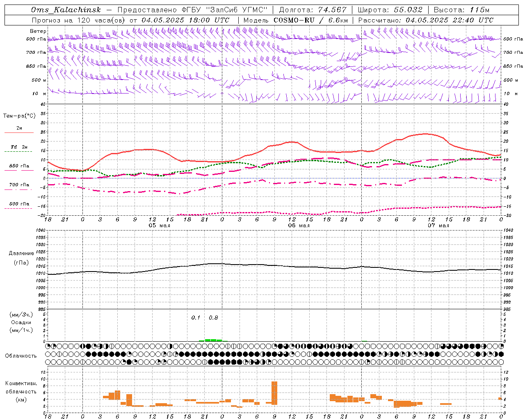Click the 05 мая date label
The width and height of the screenshot is (525, 420).
coord(159,225)
